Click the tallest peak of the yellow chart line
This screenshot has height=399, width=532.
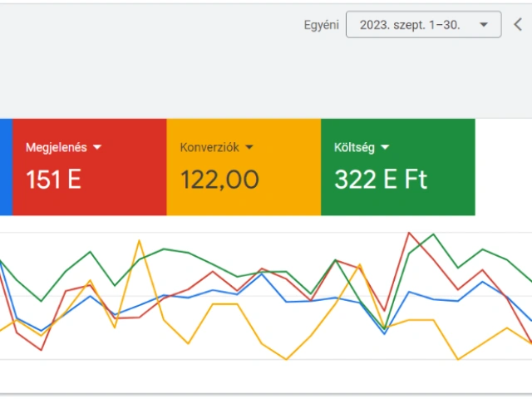[139, 240]
